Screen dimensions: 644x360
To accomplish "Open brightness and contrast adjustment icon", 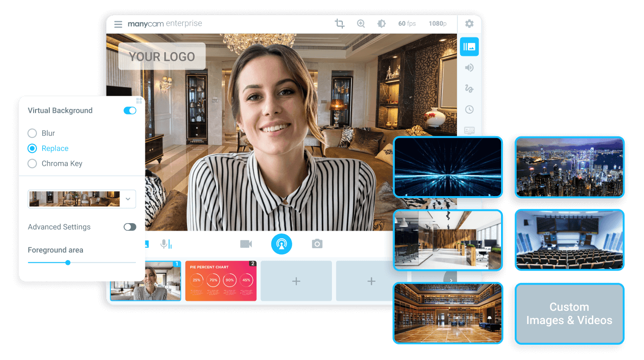I will (381, 24).
